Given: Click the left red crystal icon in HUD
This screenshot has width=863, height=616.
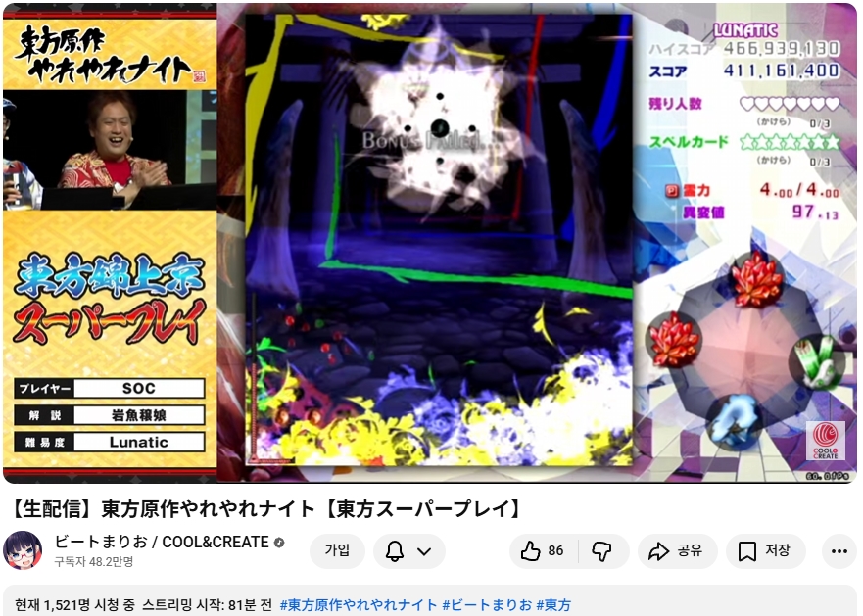Looking at the screenshot, I should [674, 340].
